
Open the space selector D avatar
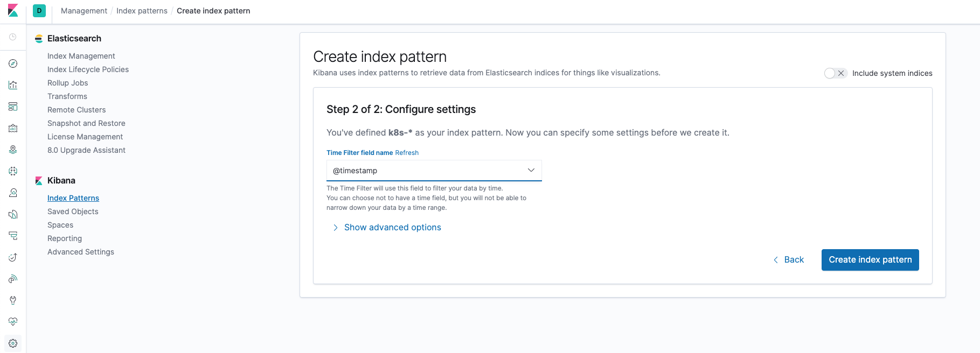click(x=39, y=11)
